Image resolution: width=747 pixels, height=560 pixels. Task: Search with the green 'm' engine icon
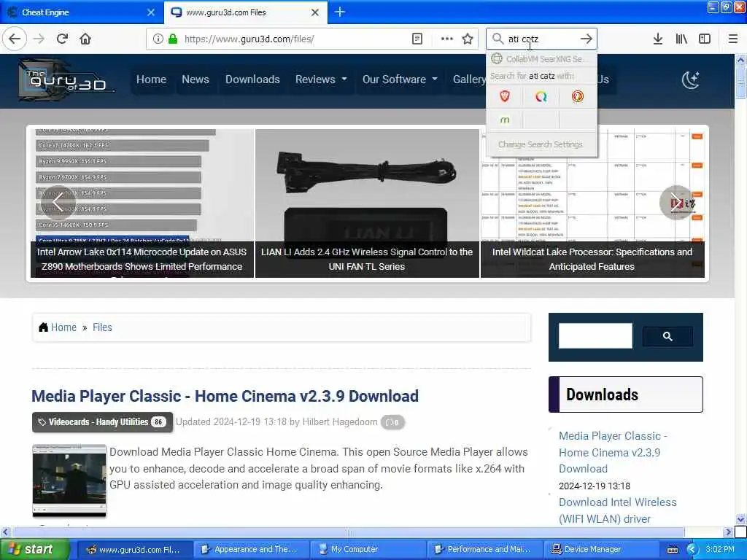coord(505,120)
